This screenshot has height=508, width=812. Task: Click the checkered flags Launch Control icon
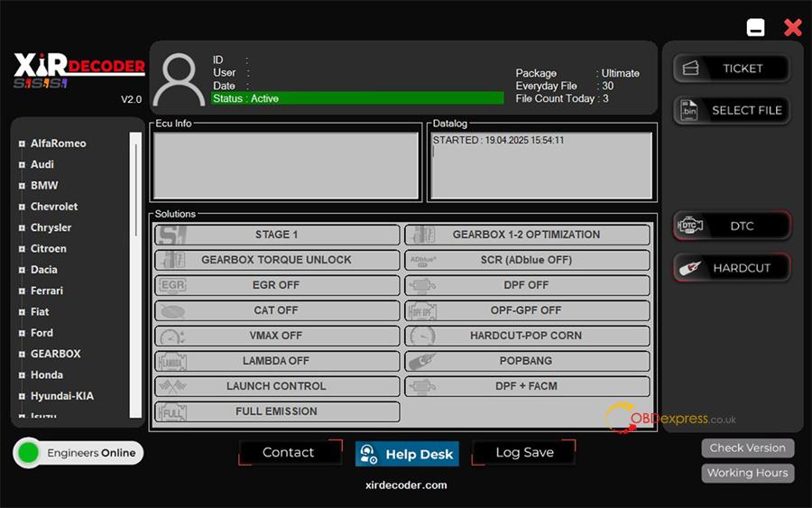(172, 386)
